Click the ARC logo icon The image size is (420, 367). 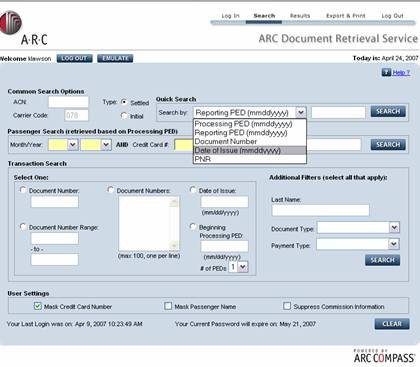pos(11,23)
